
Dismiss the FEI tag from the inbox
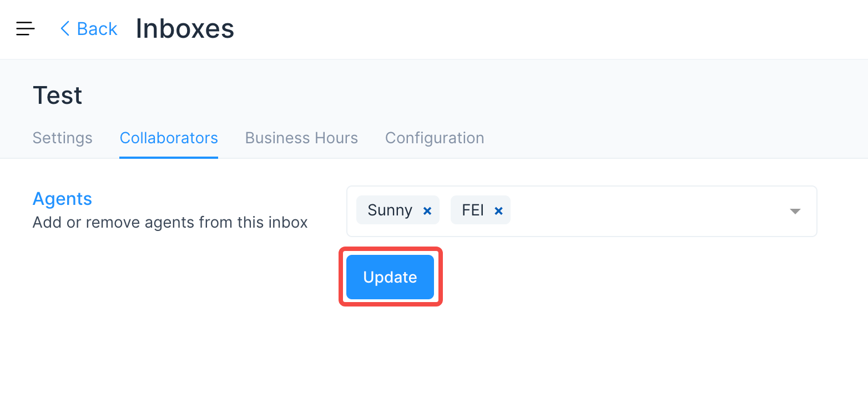pyautogui.click(x=498, y=210)
